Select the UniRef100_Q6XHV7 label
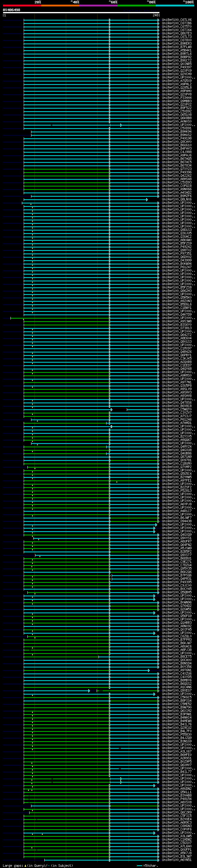This screenshot has height=868, width=197. click(x=177, y=765)
